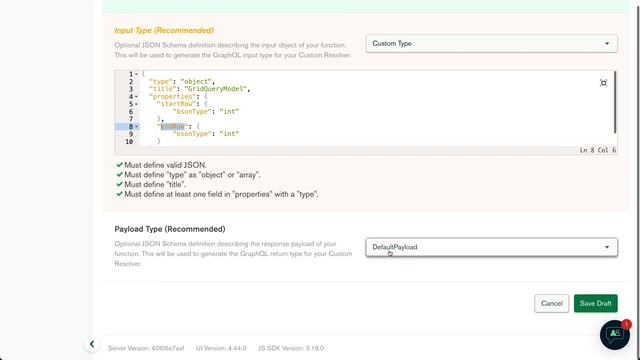Click line number 10 in the editor gutter

[129, 142]
